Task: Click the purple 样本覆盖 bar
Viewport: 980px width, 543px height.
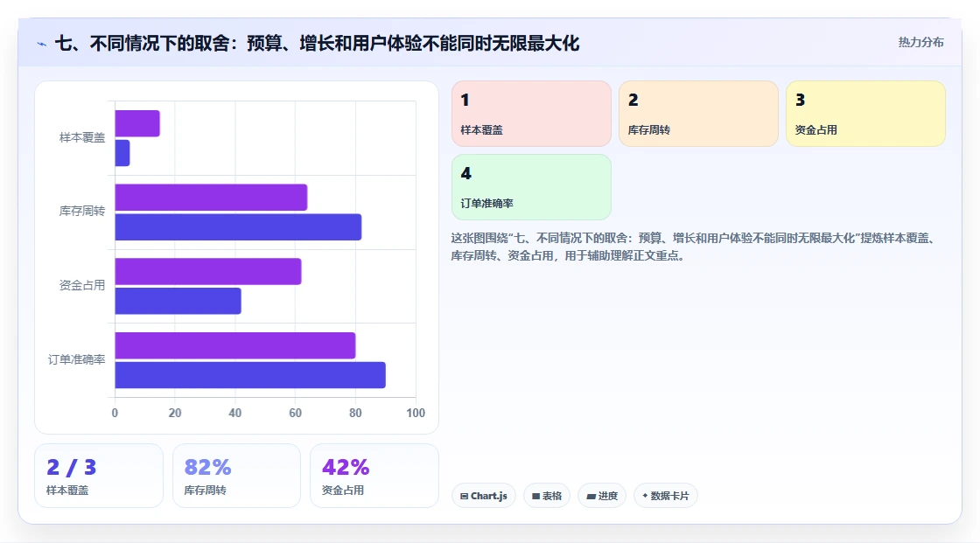Action: (x=137, y=123)
